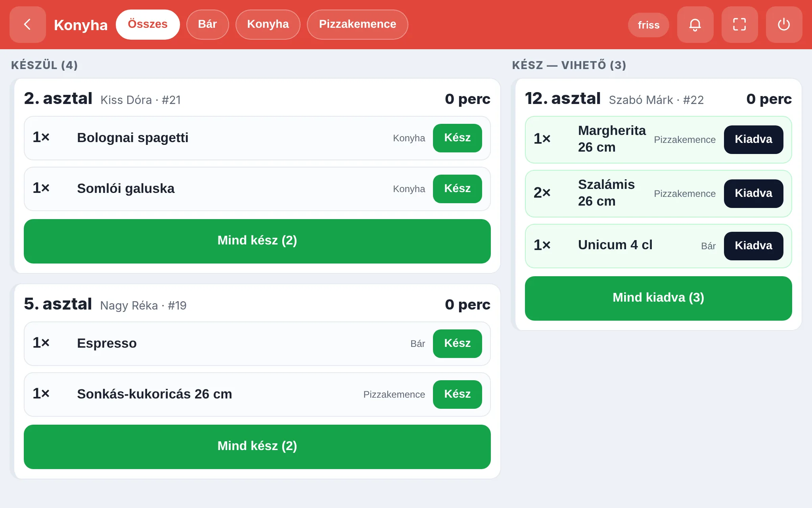
Task: Click the Konyha page title
Action: (x=81, y=25)
